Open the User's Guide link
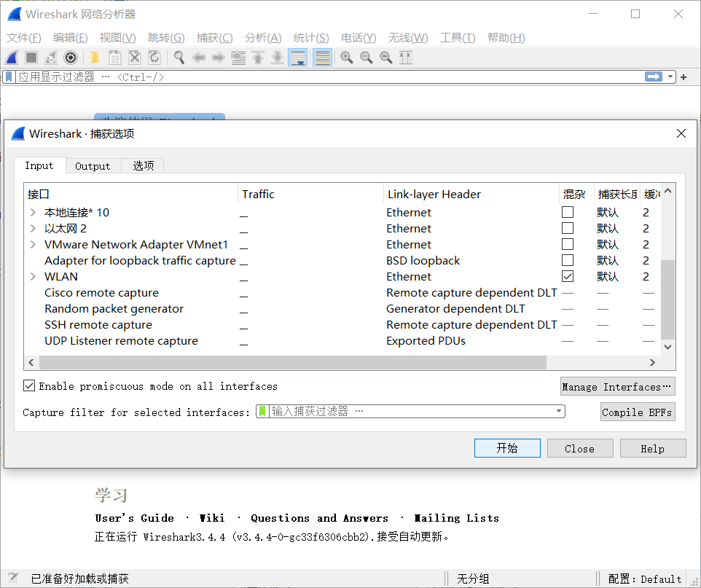Image resolution: width=701 pixels, height=588 pixels. (x=134, y=518)
